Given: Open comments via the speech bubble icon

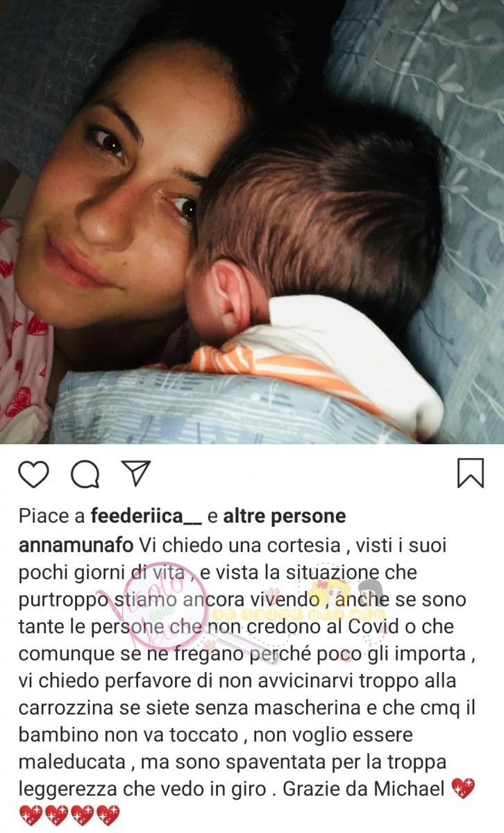Looking at the screenshot, I should (x=85, y=474).
